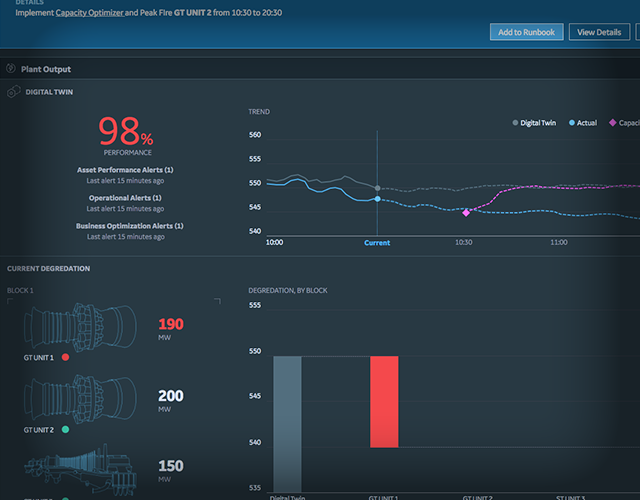
Task: Select the 10:30 time axis label
Action: pos(464,242)
